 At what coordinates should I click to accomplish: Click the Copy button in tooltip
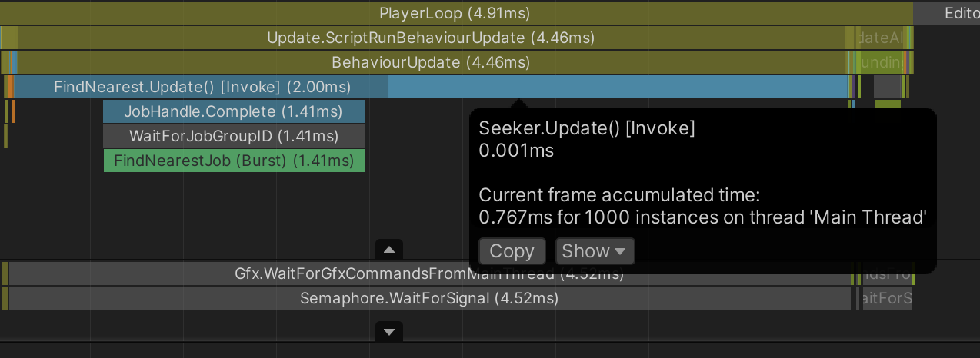[x=512, y=251]
